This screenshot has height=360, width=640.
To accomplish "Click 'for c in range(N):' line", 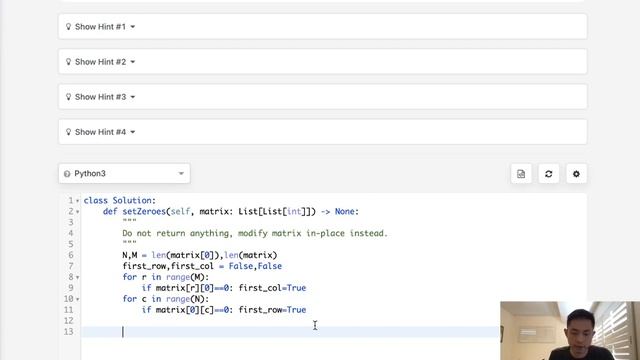I will point(166,299).
